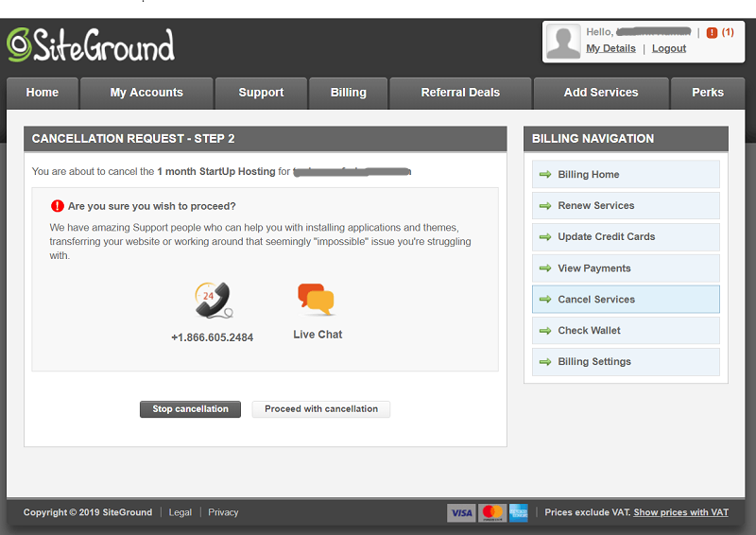Image resolution: width=756 pixels, height=535 pixels.
Task: Open the My Details link
Action: point(610,48)
